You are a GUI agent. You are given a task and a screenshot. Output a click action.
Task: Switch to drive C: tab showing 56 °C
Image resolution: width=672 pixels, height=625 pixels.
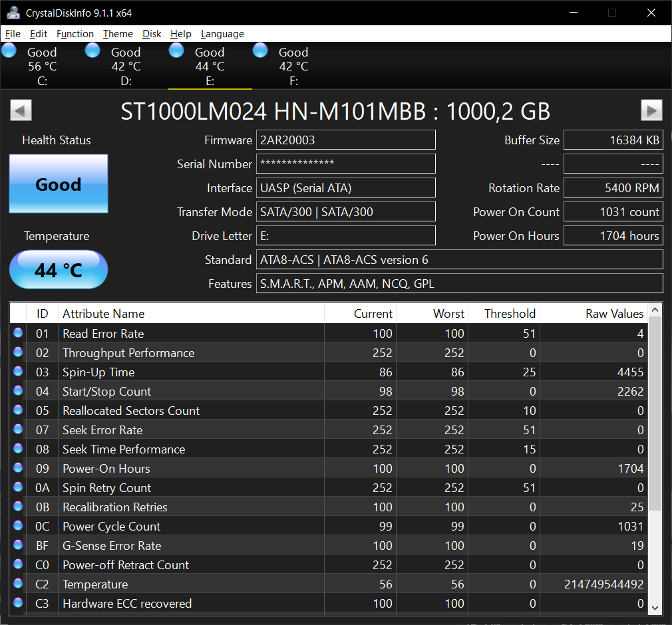point(42,66)
